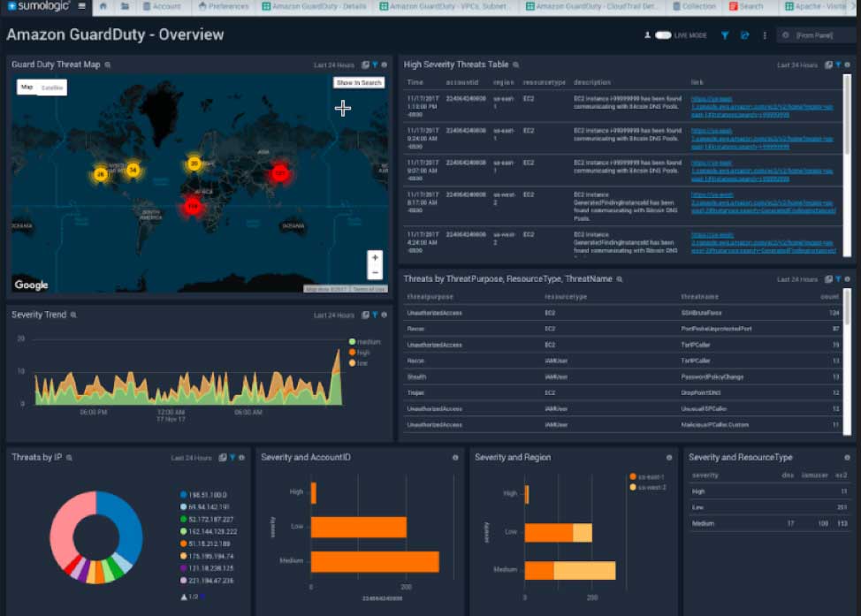Click magnifier icon beside High Severity Threats Table
Viewport: 861px width, 616px height.
[515, 65]
